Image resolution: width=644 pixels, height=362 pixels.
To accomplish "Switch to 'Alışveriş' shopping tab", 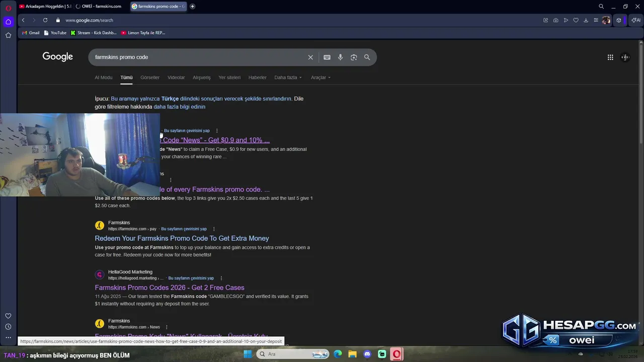I will click(x=202, y=77).
